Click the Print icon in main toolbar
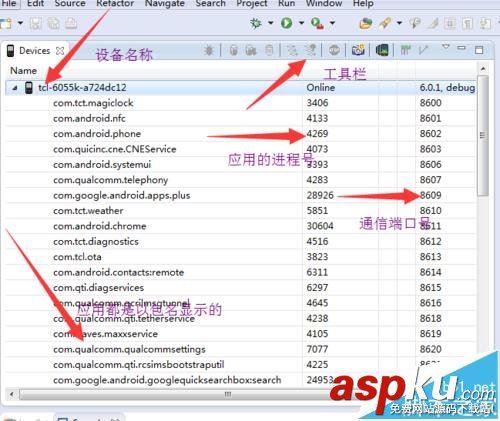Screen dimensions: 500x421 [x=71, y=23]
